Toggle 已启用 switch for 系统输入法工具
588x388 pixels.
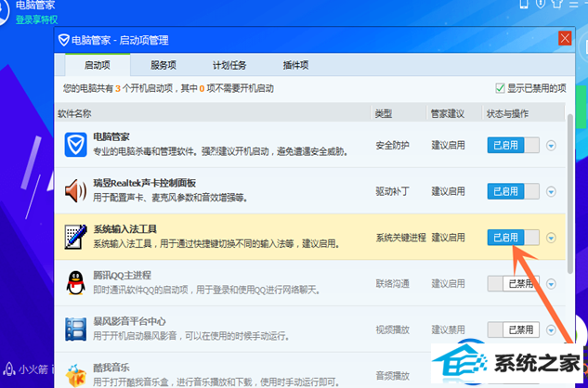pyautogui.click(x=513, y=238)
